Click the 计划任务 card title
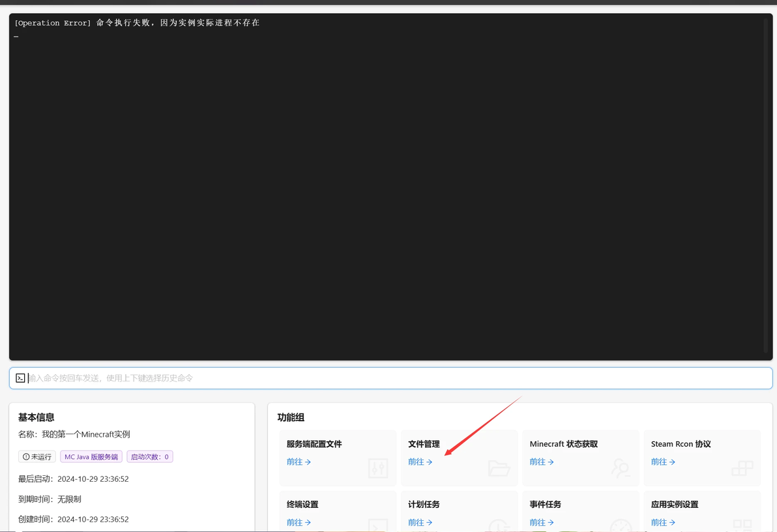The width and height of the screenshot is (777, 532). [424, 504]
